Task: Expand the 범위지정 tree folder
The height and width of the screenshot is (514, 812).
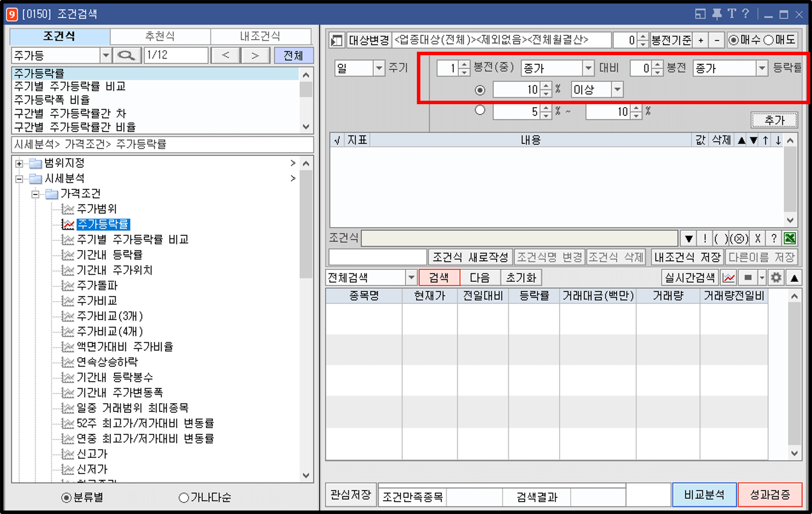Action: tap(19, 163)
